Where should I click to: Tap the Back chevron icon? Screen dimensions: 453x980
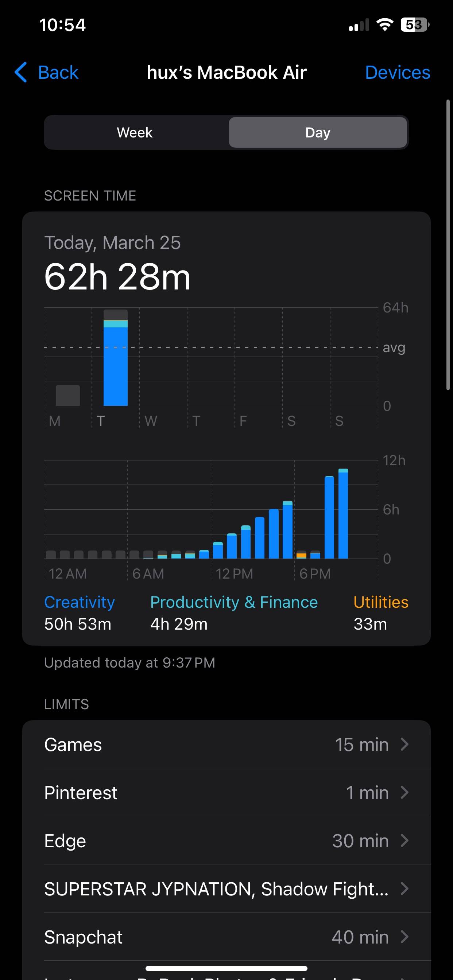pos(21,72)
